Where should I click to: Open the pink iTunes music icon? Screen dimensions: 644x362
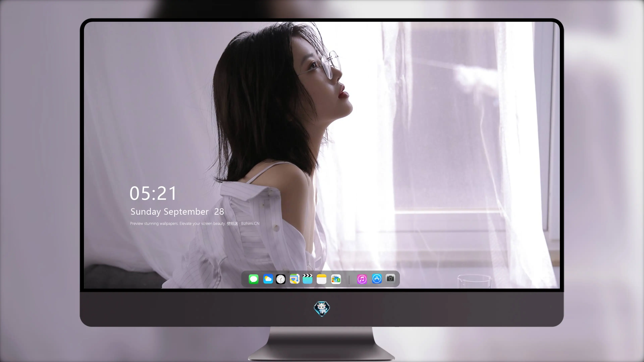(x=362, y=279)
